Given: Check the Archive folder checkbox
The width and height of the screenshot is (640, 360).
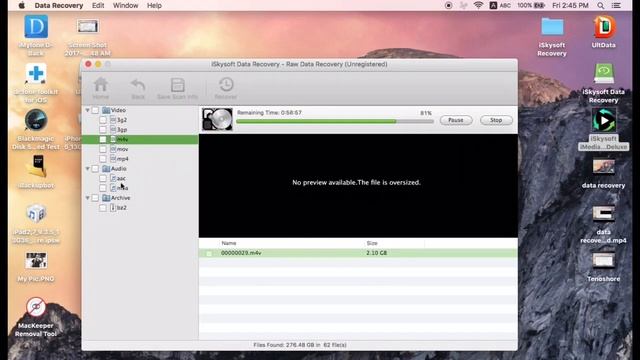Looking at the screenshot, I should [x=95, y=198].
